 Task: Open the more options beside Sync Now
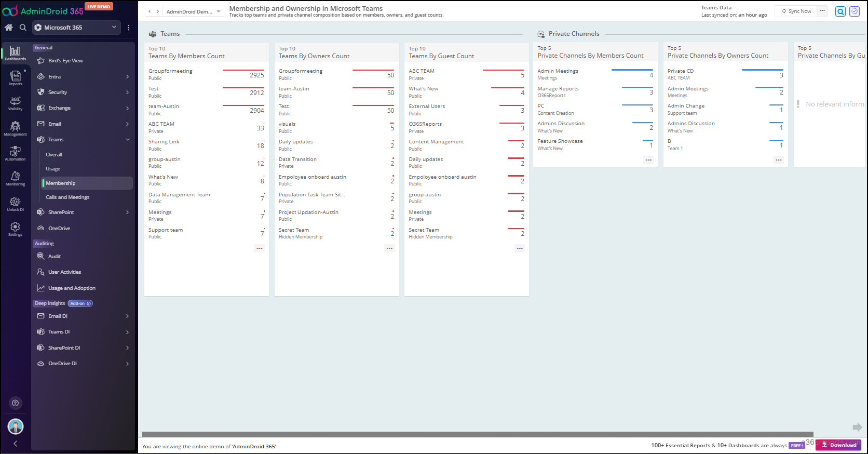tap(822, 11)
